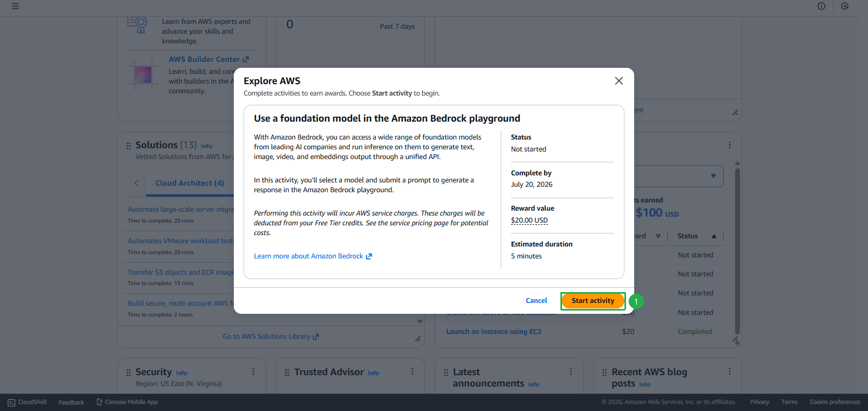Expand the dropdown above credits earned
This screenshot has width=868, height=411.
coord(713,176)
